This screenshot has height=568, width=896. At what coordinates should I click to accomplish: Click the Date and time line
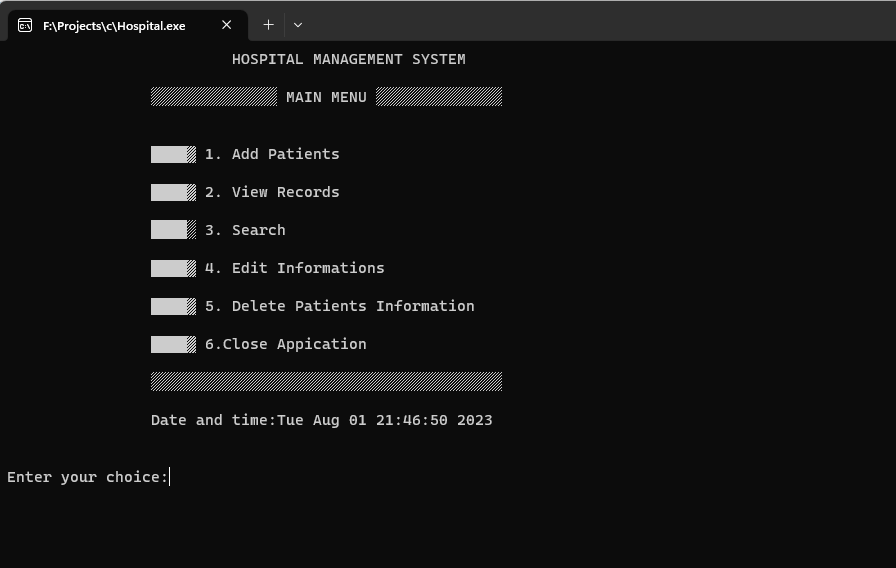click(x=321, y=420)
